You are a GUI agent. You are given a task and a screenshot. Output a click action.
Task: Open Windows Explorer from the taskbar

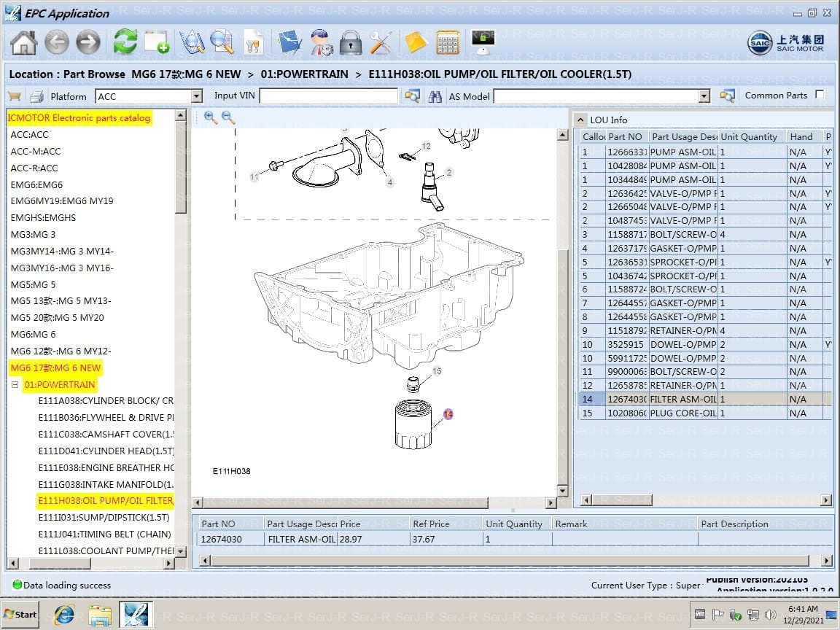pos(100,615)
